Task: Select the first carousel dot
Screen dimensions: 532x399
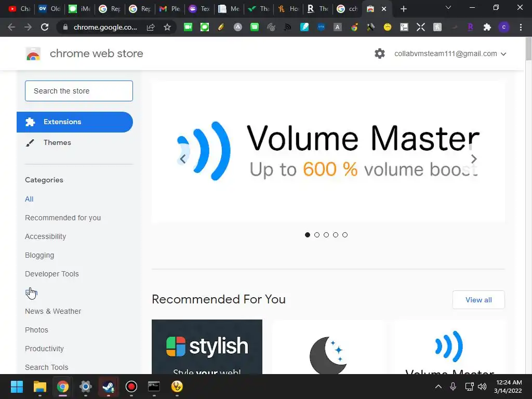Action: [x=308, y=235]
